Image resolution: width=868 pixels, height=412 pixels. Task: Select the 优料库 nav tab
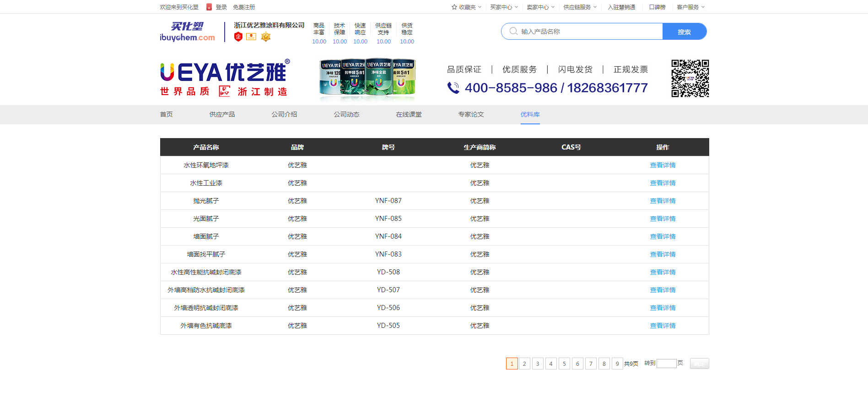coord(530,114)
